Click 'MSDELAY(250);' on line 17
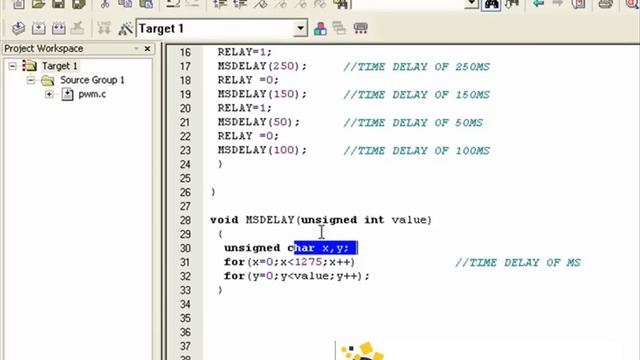 tap(262, 66)
